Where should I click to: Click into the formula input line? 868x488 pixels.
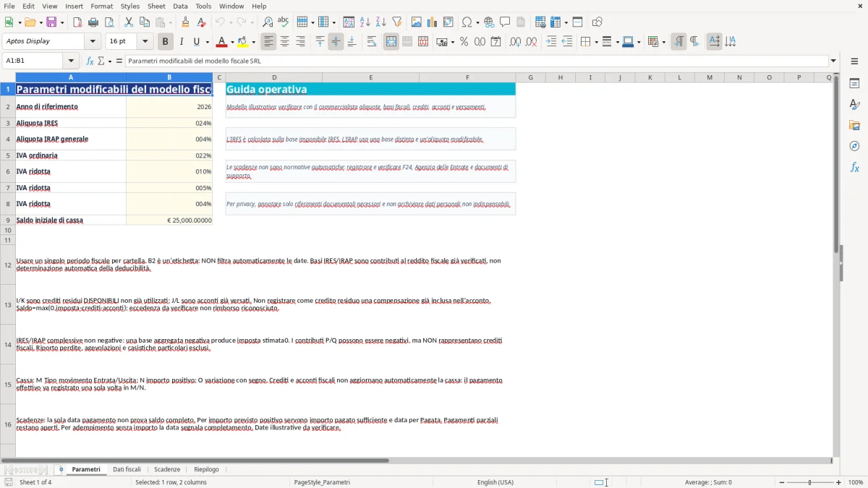(x=476, y=61)
